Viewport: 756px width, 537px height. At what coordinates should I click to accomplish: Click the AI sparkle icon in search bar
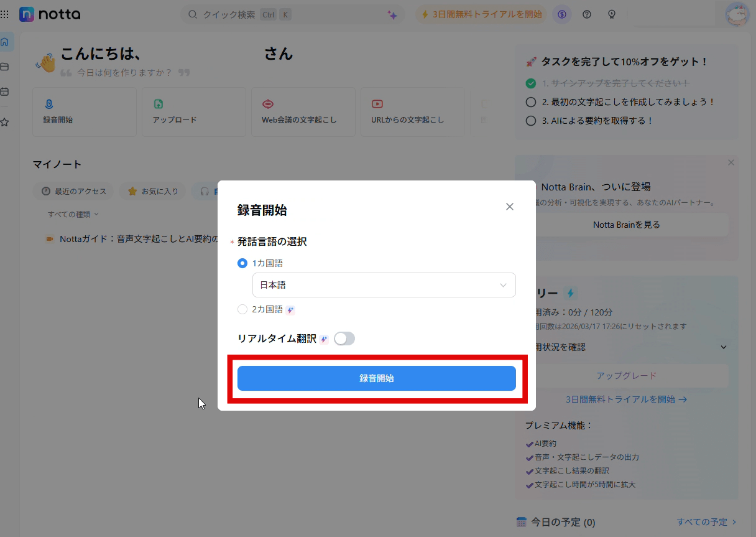point(392,15)
